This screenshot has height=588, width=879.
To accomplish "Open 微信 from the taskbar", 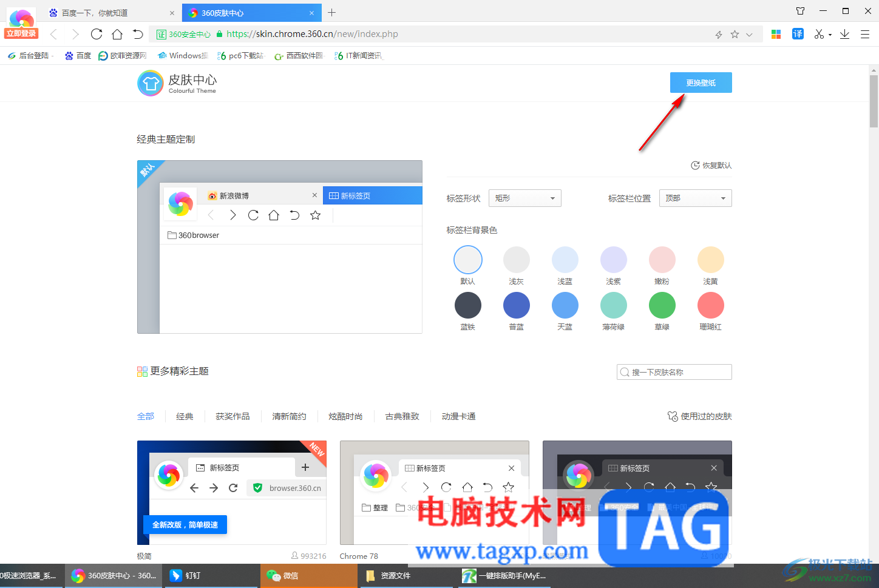I will point(309,576).
